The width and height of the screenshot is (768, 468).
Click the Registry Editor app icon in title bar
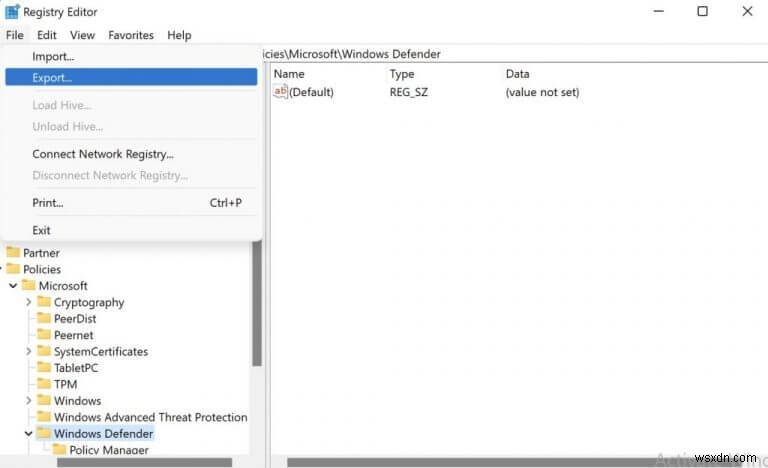(12, 11)
